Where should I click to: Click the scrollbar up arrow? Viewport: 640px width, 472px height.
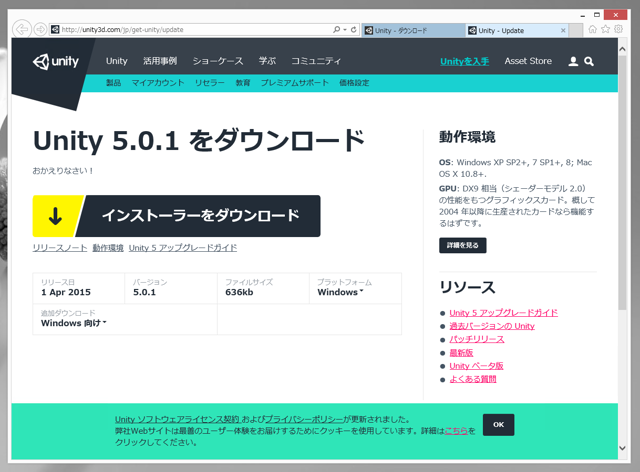click(622, 49)
